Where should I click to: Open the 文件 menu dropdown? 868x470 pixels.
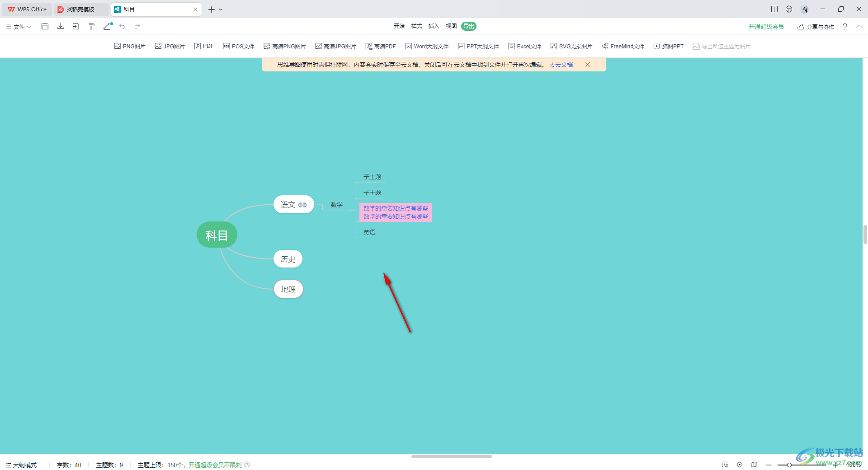click(x=19, y=27)
